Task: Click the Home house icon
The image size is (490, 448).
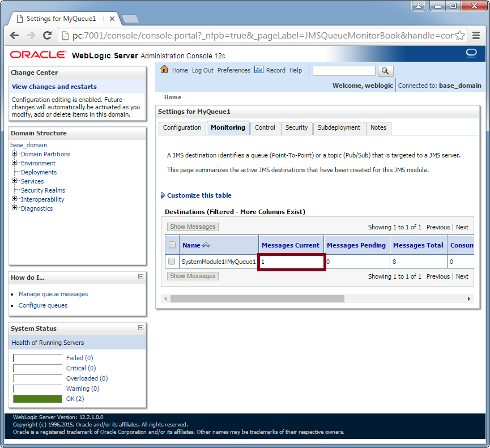Action: [164, 69]
